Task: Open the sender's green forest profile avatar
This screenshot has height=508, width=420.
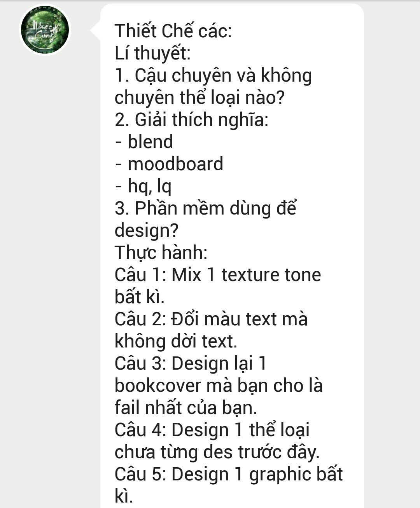Action: tap(45, 30)
